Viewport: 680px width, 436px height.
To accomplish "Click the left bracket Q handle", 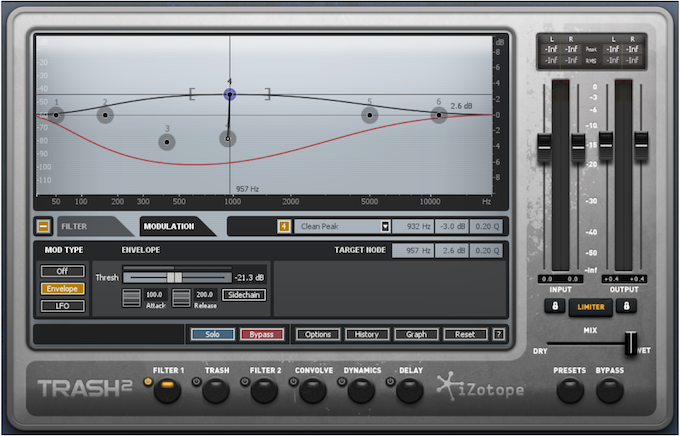I will (x=192, y=94).
